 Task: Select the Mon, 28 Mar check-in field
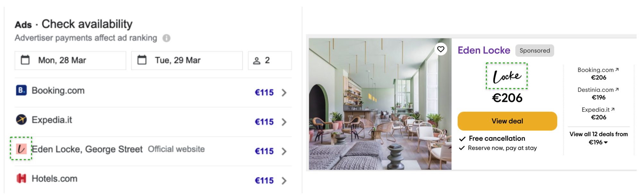(x=70, y=60)
